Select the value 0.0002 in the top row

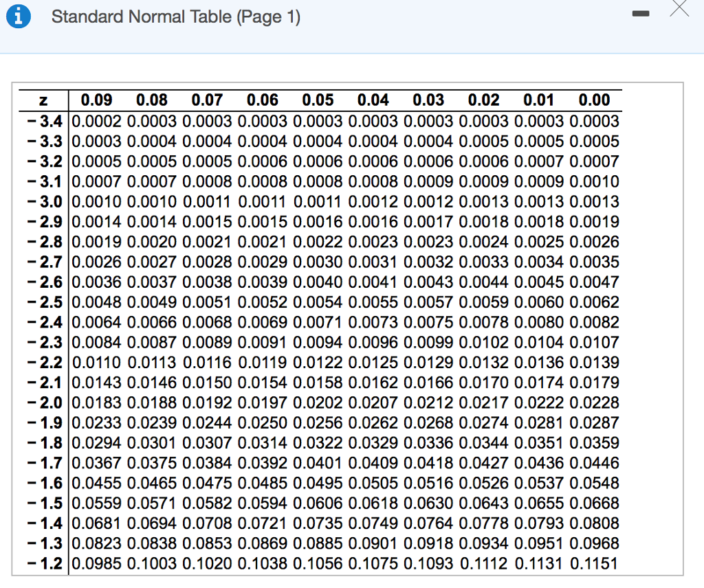(x=96, y=122)
